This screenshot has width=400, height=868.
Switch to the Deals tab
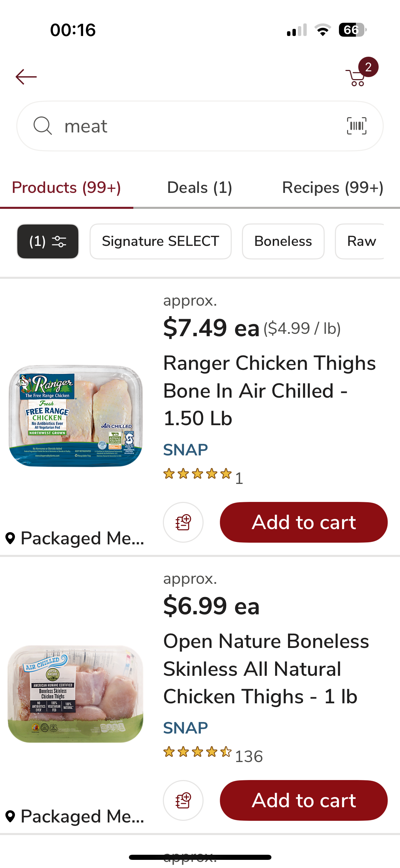199,188
